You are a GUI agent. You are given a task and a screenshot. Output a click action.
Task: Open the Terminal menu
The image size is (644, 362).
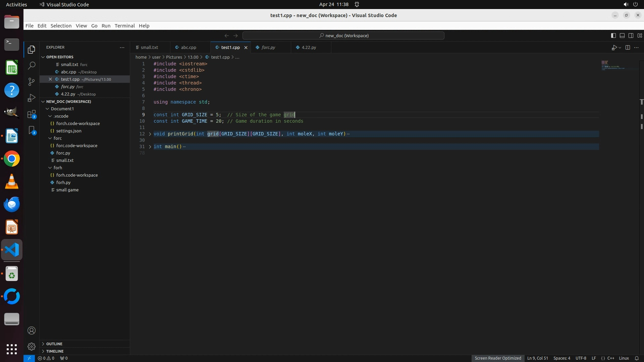pos(124,26)
